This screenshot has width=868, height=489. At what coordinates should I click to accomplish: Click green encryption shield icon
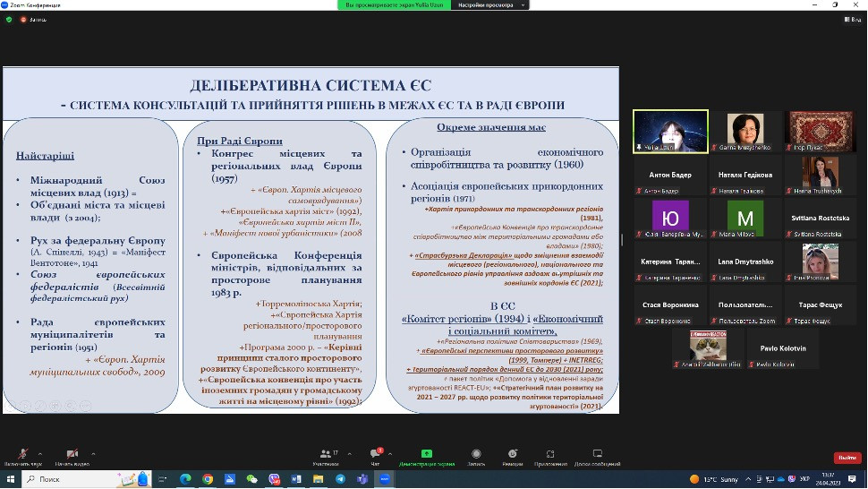click(x=9, y=19)
